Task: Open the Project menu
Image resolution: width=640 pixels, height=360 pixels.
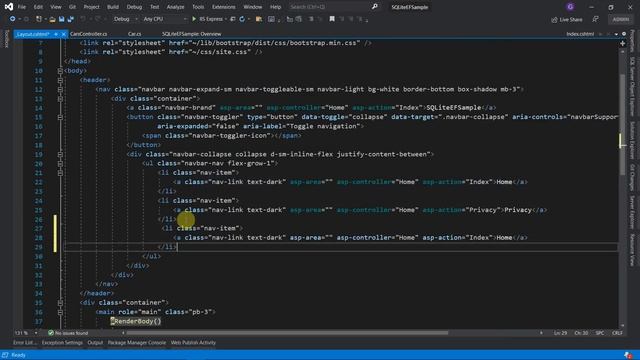Action: point(91,7)
